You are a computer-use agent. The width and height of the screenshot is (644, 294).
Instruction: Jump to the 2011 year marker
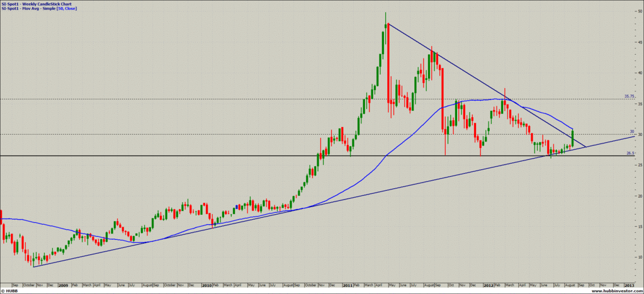347,285
